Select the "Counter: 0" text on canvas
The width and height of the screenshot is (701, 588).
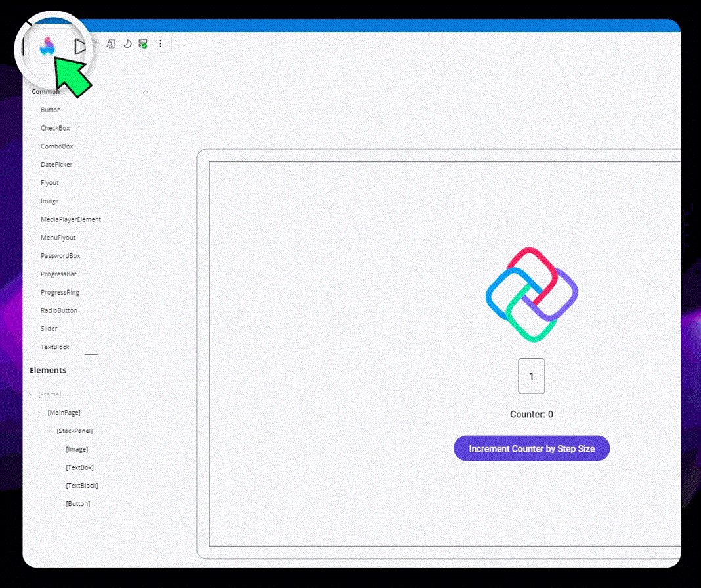coord(532,415)
